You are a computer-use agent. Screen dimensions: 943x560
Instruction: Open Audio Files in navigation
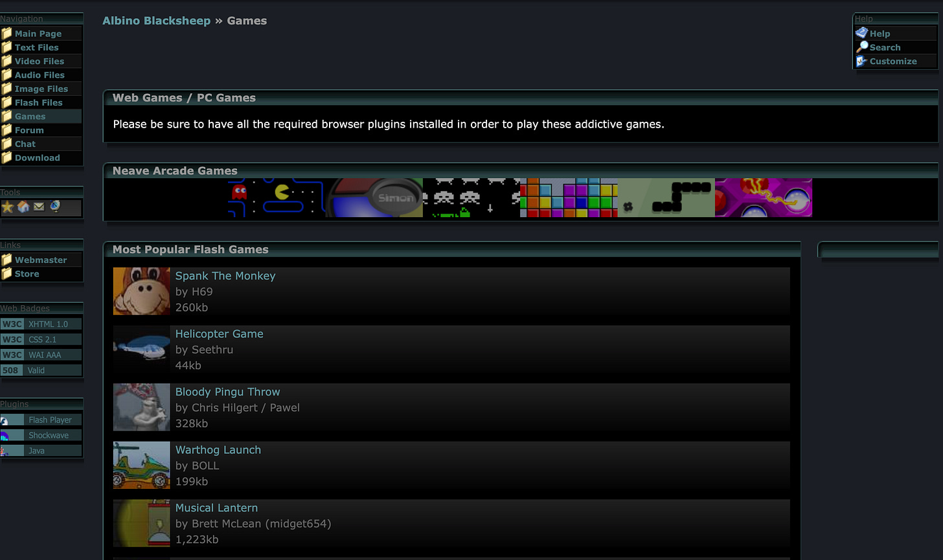tap(41, 75)
